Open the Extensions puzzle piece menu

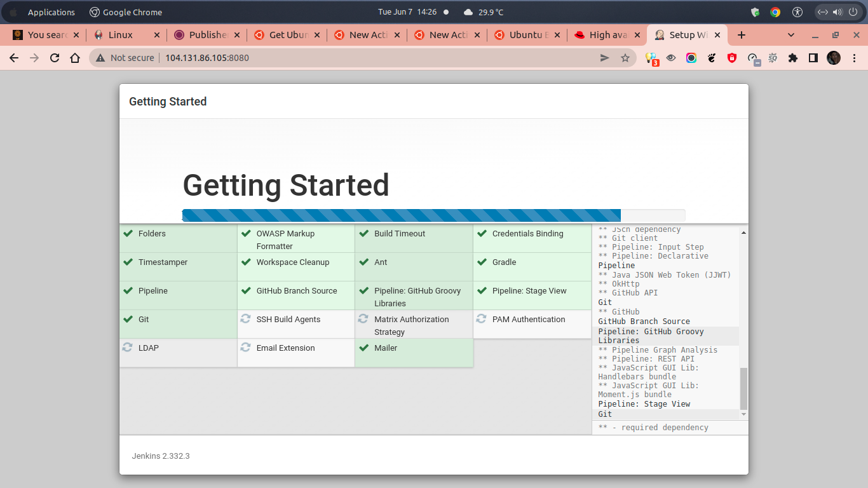tap(792, 58)
